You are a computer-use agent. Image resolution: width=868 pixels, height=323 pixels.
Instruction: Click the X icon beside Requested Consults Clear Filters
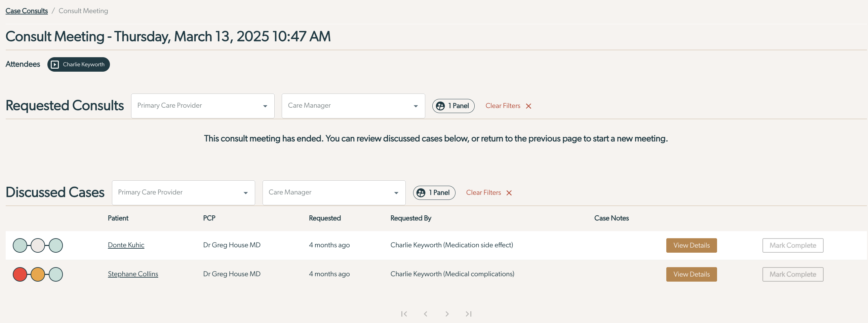[528, 106]
